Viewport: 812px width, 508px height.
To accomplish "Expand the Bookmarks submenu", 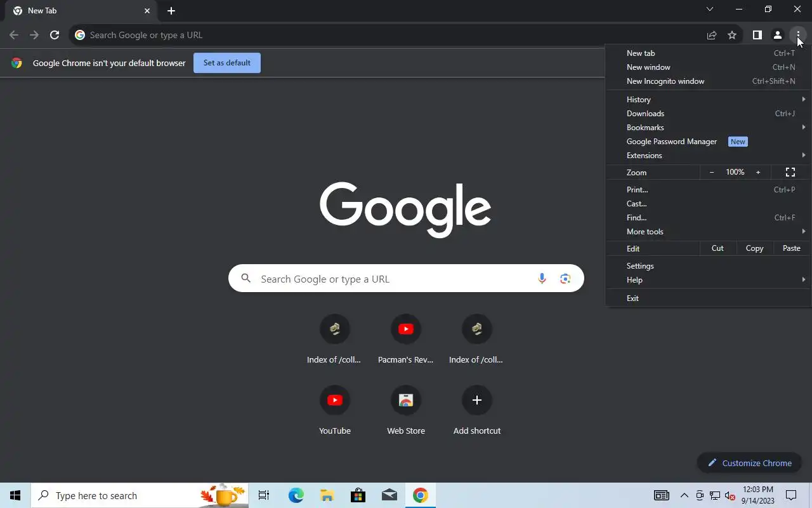I will pyautogui.click(x=708, y=128).
